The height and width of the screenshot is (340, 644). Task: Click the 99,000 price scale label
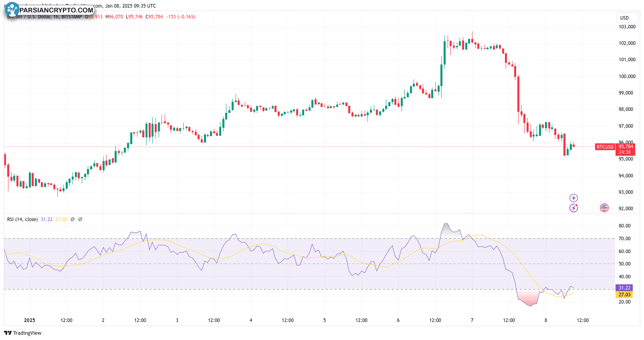(626, 93)
